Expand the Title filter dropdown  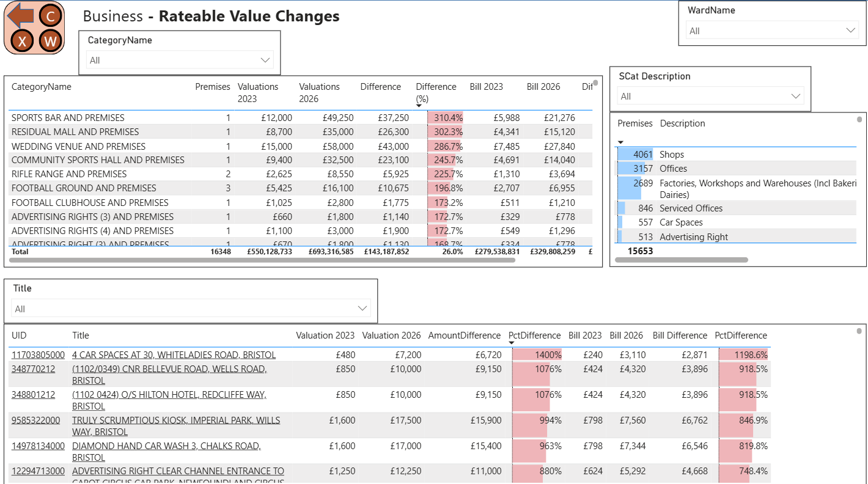click(191, 309)
